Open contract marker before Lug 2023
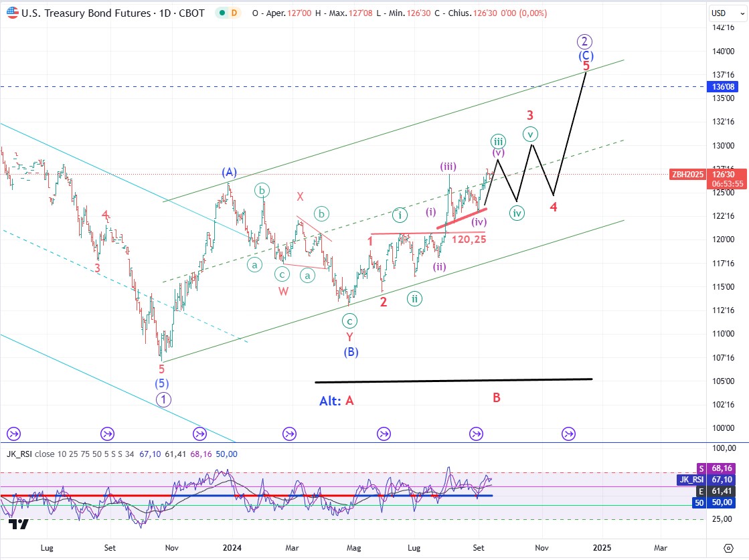This screenshot has width=749, height=560. 14,434
